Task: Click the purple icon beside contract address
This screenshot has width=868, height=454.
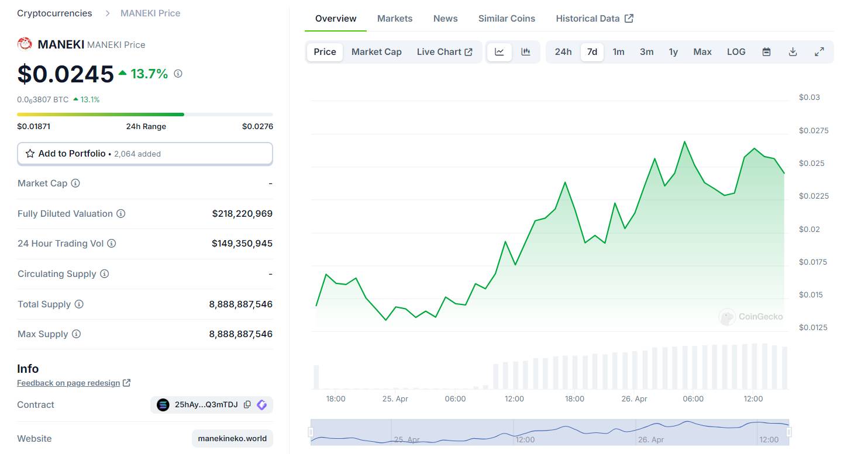Action: click(261, 404)
